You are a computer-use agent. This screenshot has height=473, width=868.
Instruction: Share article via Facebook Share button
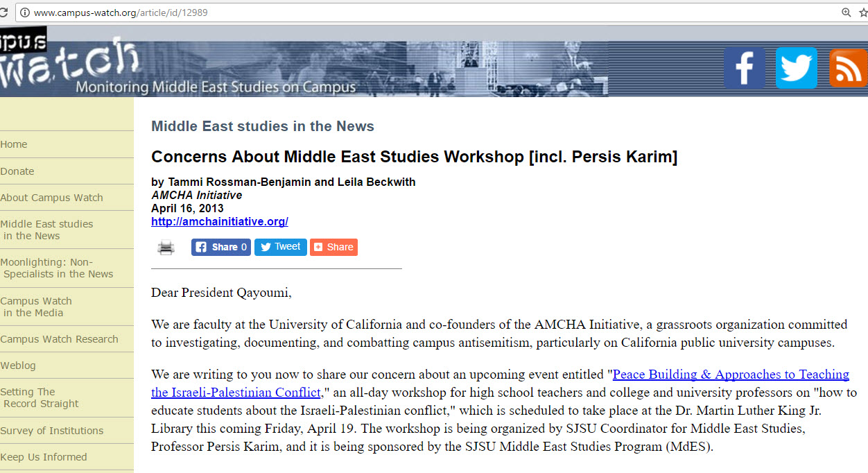pyautogui.click(x=220, y=247)
